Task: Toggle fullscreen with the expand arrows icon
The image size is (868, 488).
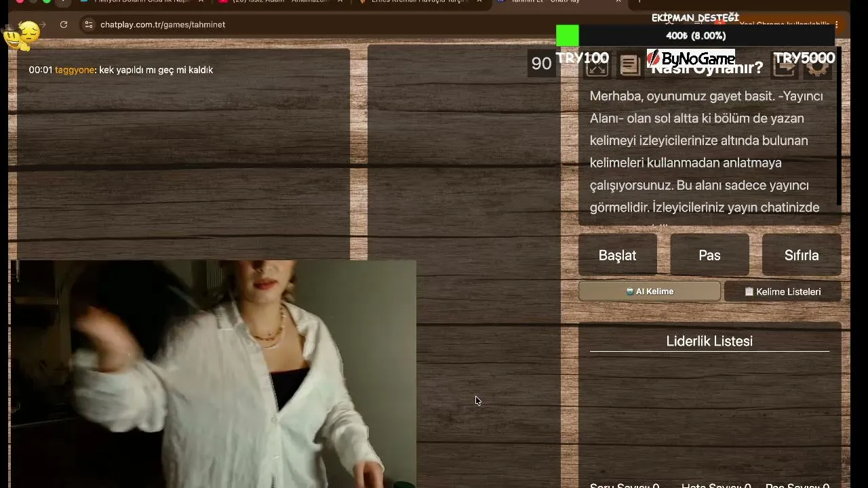Action: click(597, 68)
